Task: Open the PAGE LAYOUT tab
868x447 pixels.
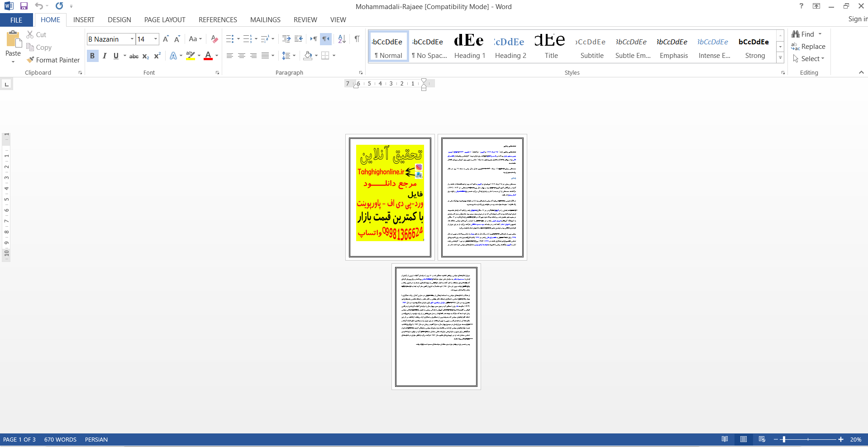Action: (165, 20)
